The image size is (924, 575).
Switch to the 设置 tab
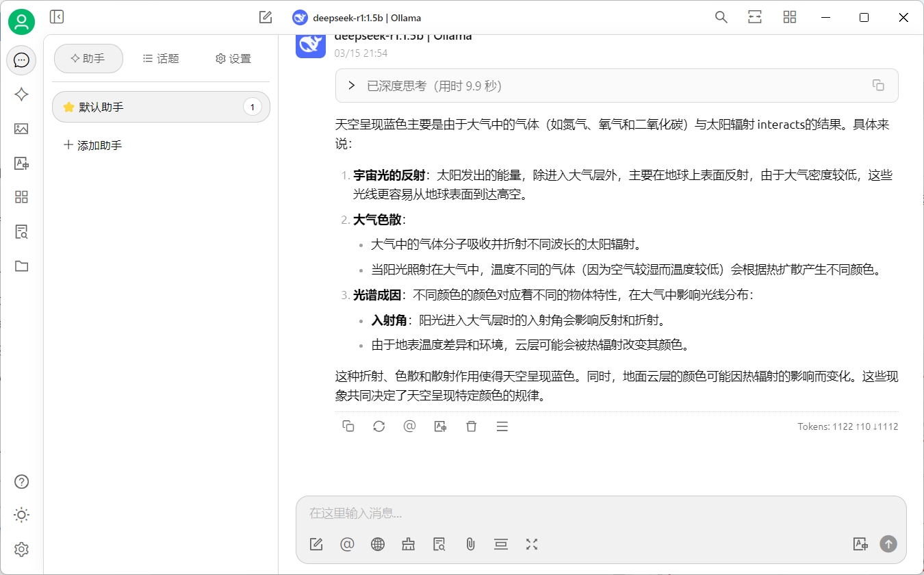(233, 59)
